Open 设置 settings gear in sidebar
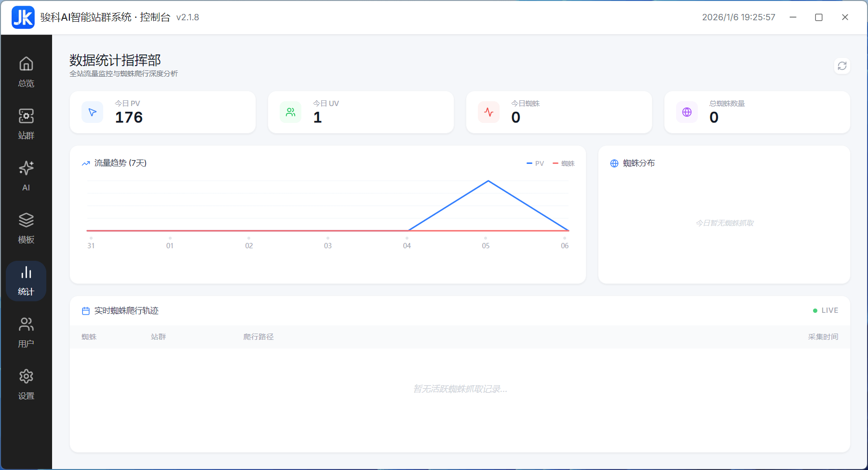Screen dimensions: 868x470 pyautogui.click(x=26, y=384)
